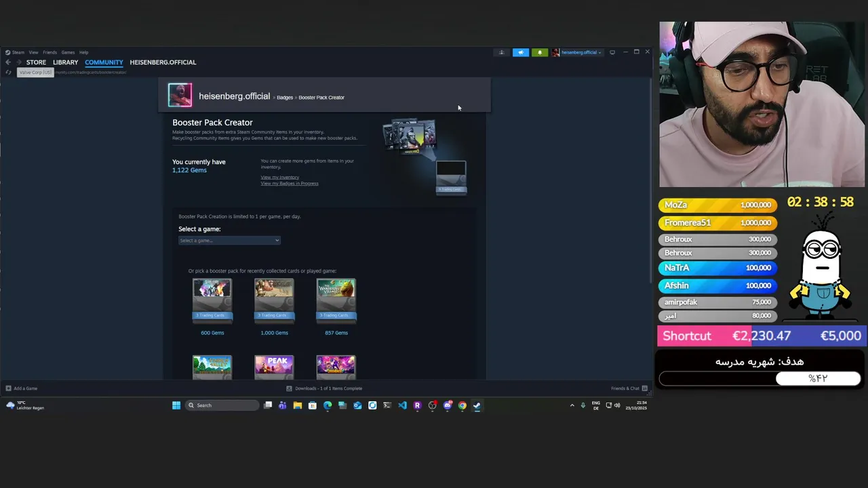Open the weather widget 'Leichter Regen'

(x=24, y=405)
